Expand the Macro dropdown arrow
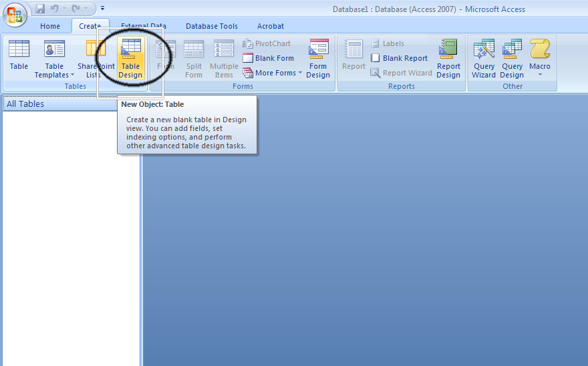Viewport: 588px width, 366px height. (540, 75)
